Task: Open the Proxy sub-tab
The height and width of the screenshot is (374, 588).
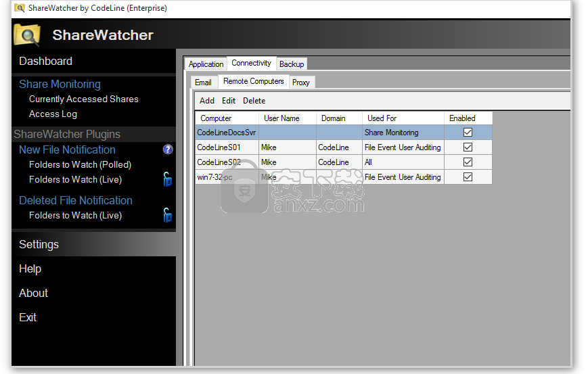Action: 300,83
